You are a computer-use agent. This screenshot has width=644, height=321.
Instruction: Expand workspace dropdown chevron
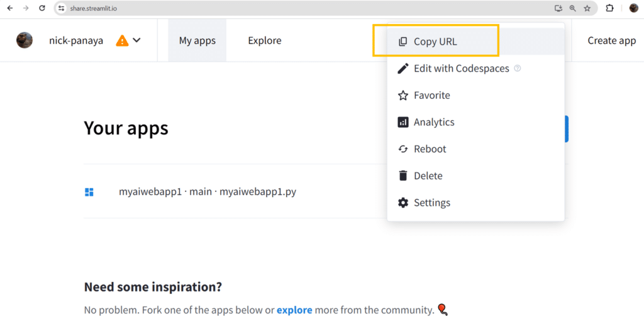[136, 40]
